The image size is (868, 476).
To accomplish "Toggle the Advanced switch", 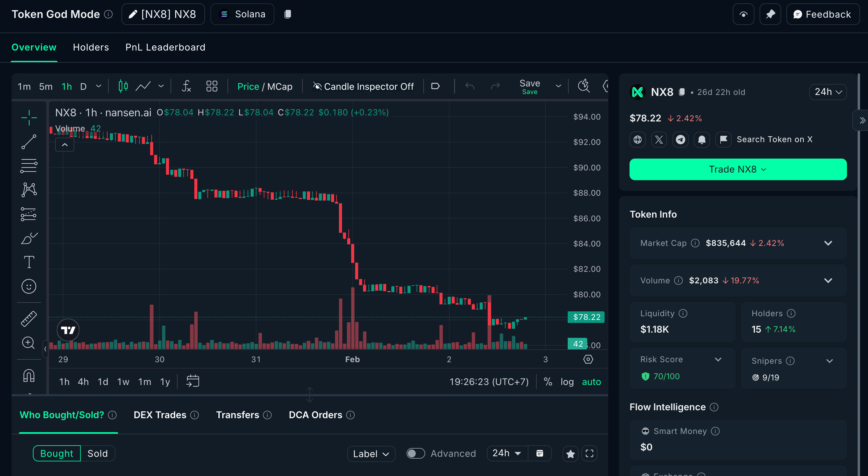I will click(x=415, y=453).
